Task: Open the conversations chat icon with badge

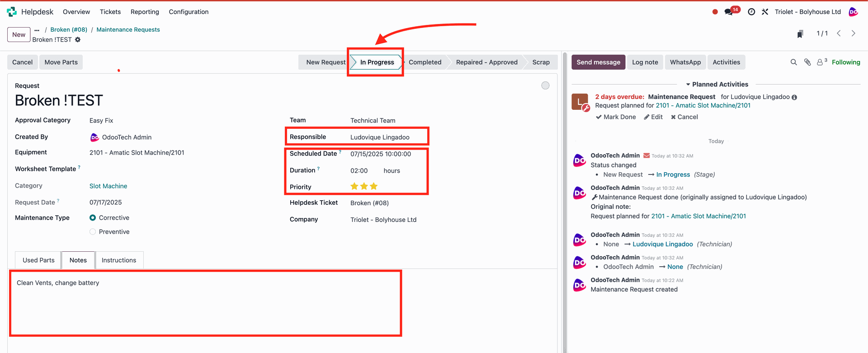Action: click(729, 12)
